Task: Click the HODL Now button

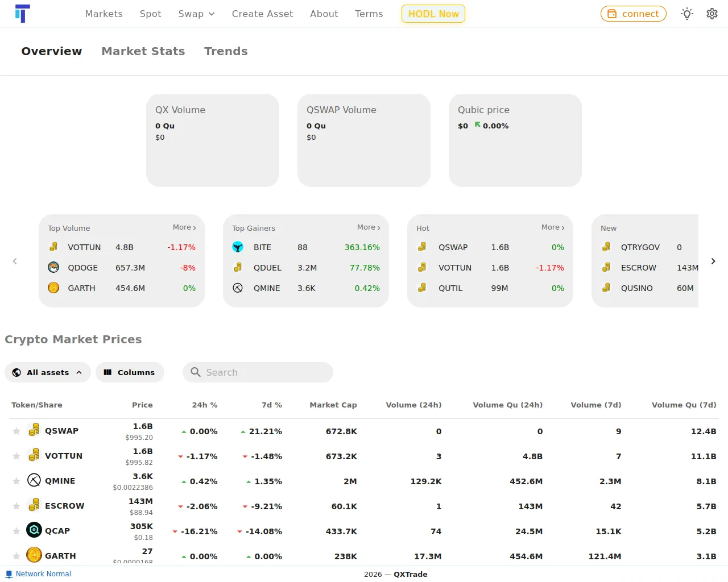Action: point(433,14)
